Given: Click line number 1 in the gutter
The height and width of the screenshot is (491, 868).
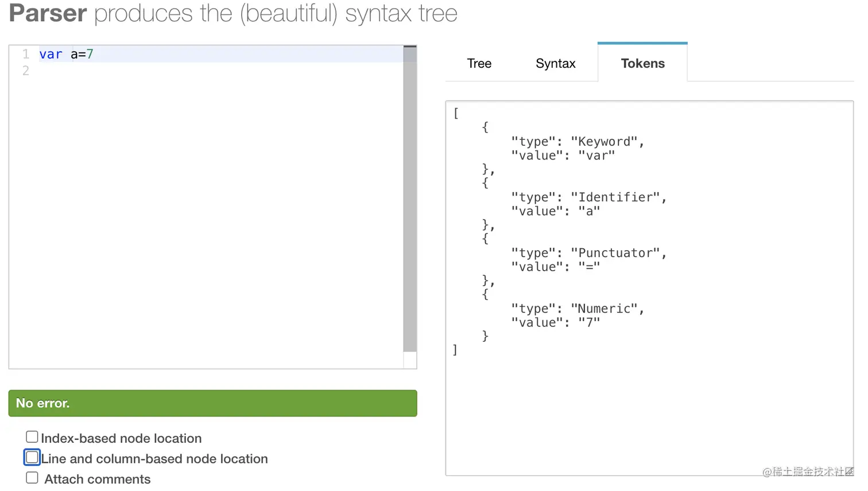Looking at the screenshot, I should 25,53.
